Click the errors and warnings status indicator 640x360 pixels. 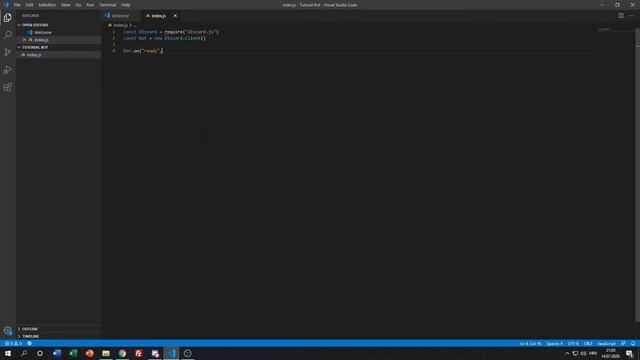13,344
